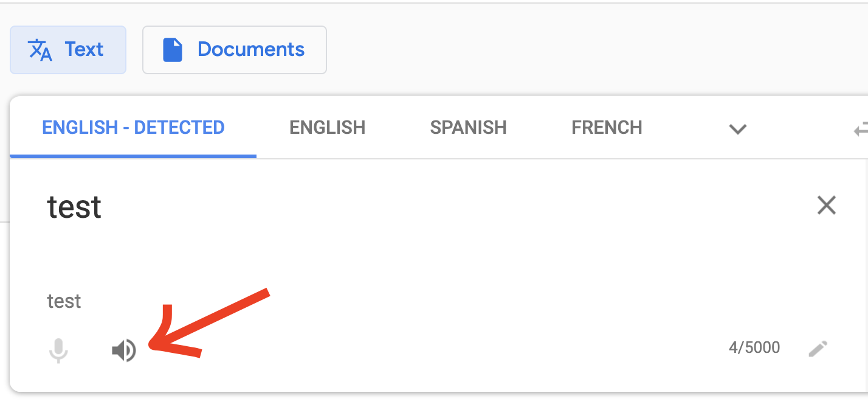
Task: Click the pencil edit icon
Action: pyautogui.click(x=818, y=349)
